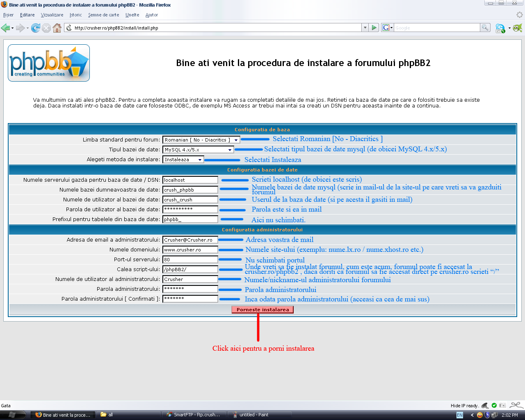525x420 pixels.
Task: Open the Vizualizare menu
Action: click(x=52, y=15)
